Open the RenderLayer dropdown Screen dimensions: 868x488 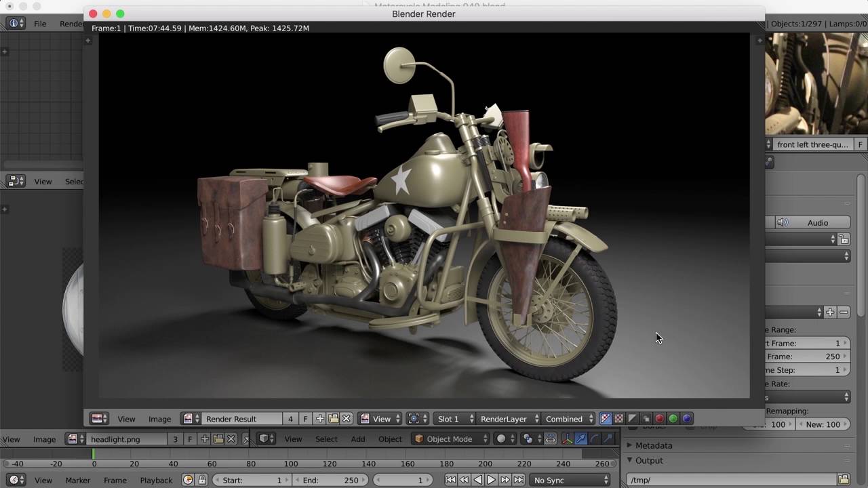click(x=509, y=419)
